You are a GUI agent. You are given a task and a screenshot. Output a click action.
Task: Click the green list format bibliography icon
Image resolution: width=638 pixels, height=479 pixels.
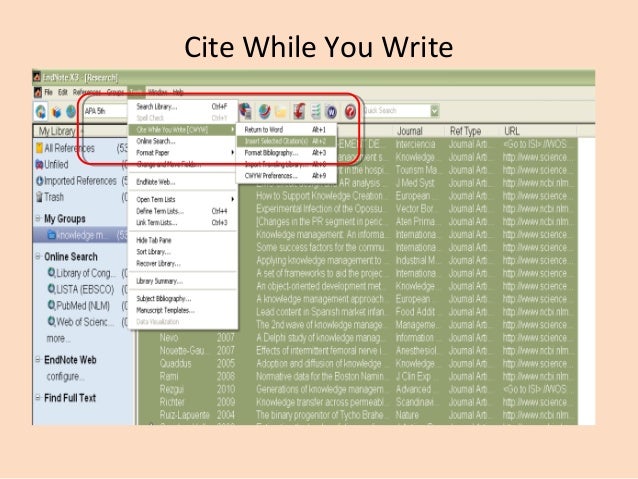tap(316, 111)
